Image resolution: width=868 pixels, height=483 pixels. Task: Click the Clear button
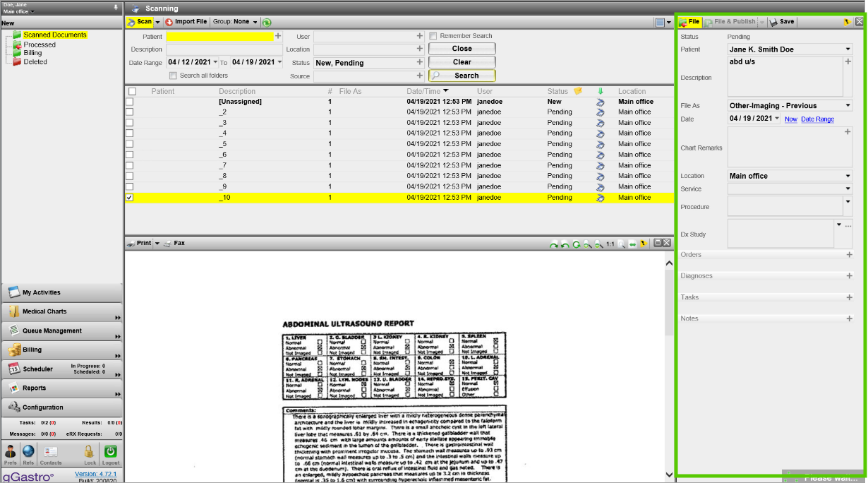coord(462,62)
